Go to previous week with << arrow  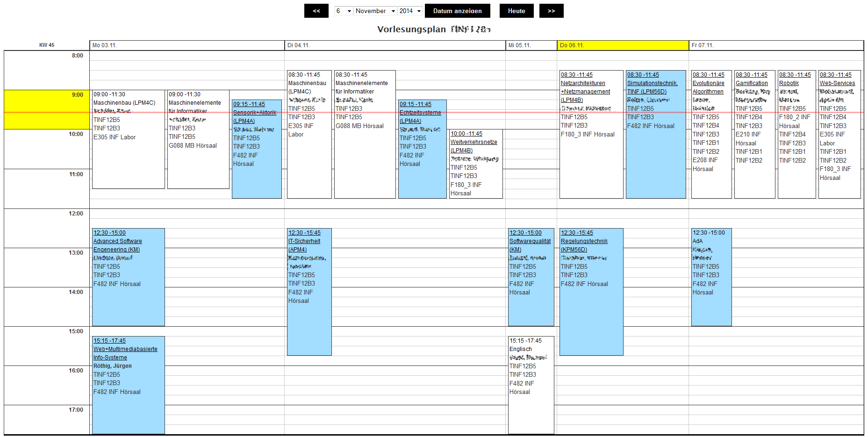[x=316, y=11]
